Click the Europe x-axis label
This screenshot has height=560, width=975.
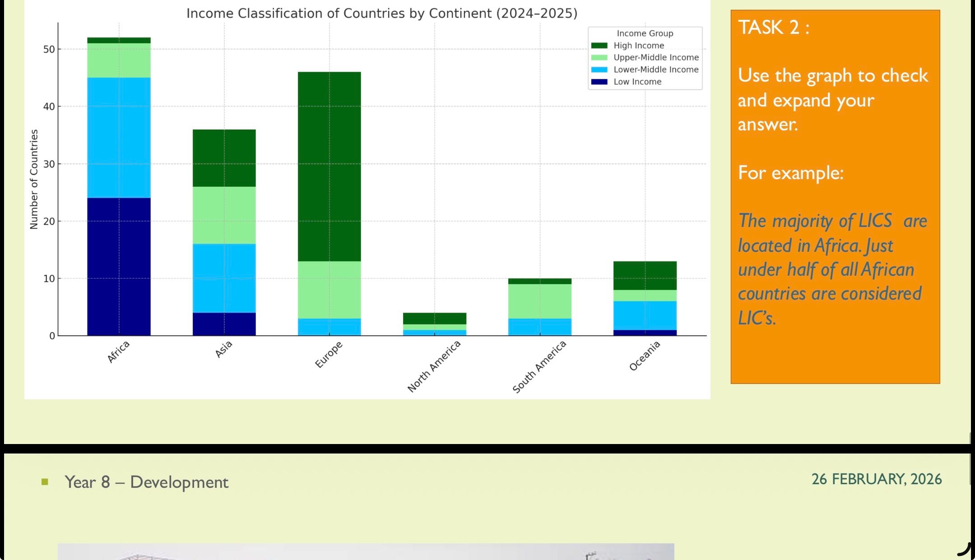[329, 355]
